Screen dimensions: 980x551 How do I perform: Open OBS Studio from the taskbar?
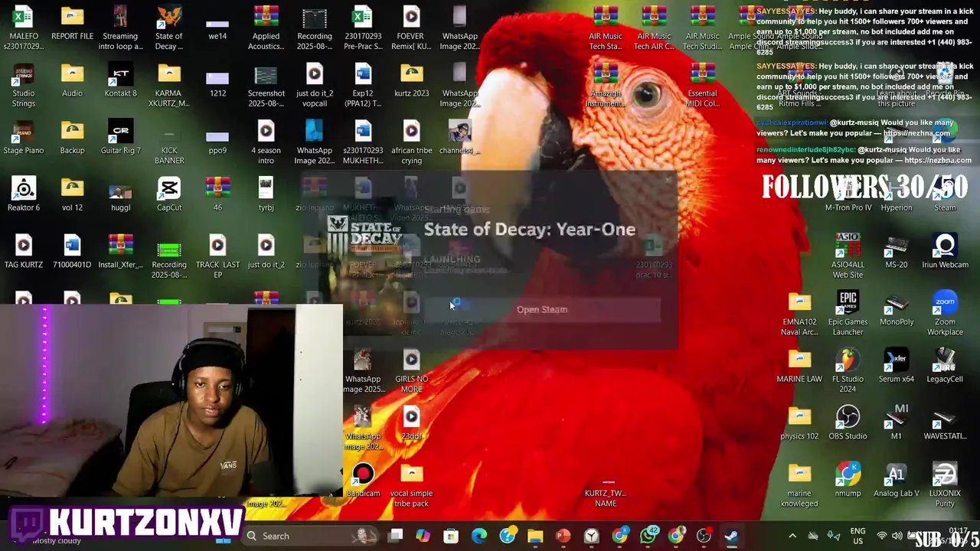pos(704,536)
